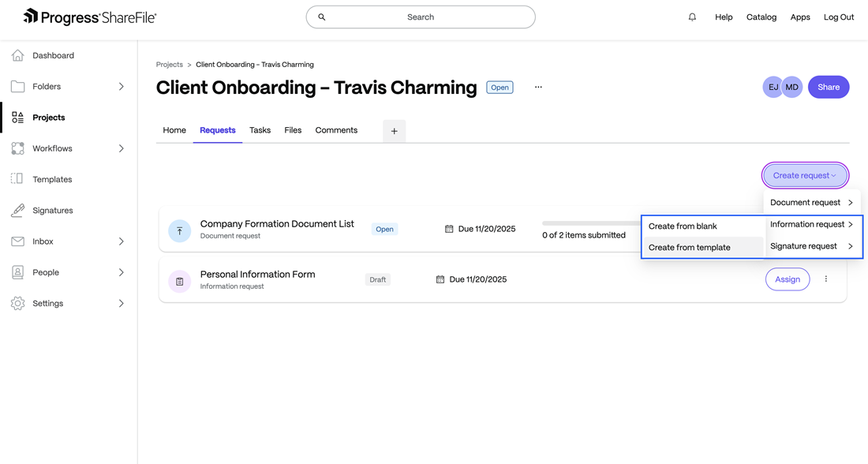Image resolution: width=868 pixels, height=464 pixels.
Task: Open the Dashboard home icon
Action: click(x=17, y=55)
